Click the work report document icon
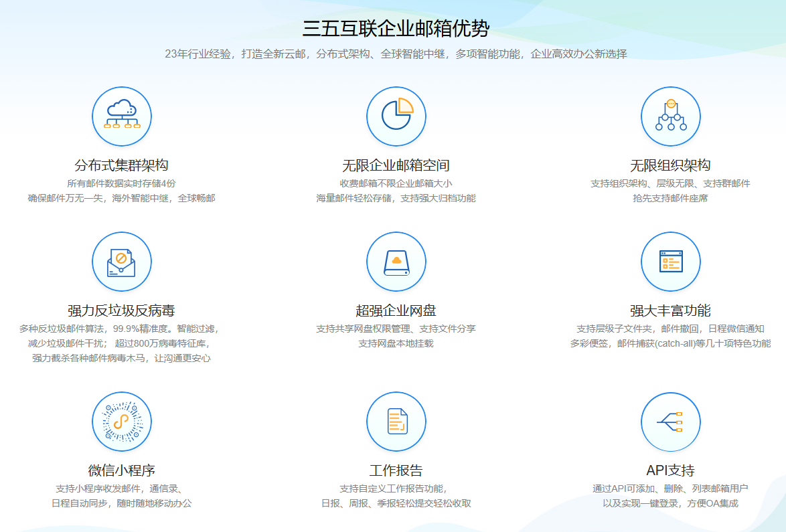Image resolution: width=786 pixels, height=532 pixels. (396, 422)
